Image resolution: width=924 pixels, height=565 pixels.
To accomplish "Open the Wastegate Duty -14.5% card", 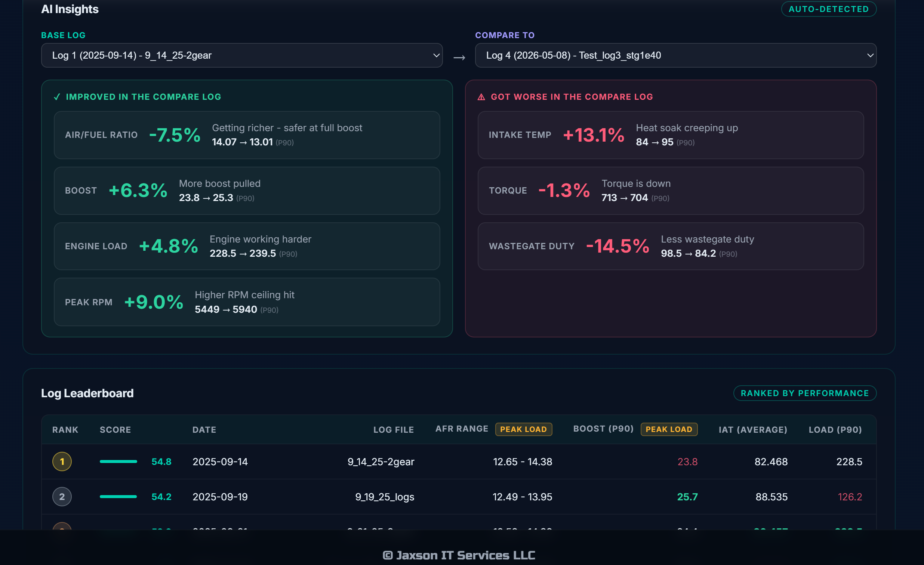I will click(671, 246).
